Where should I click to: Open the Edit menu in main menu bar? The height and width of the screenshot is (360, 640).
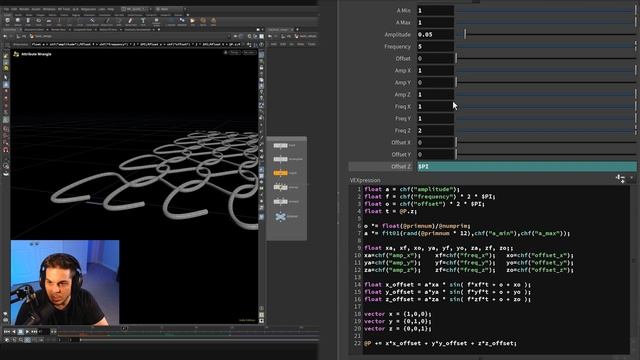coord(14,9)
